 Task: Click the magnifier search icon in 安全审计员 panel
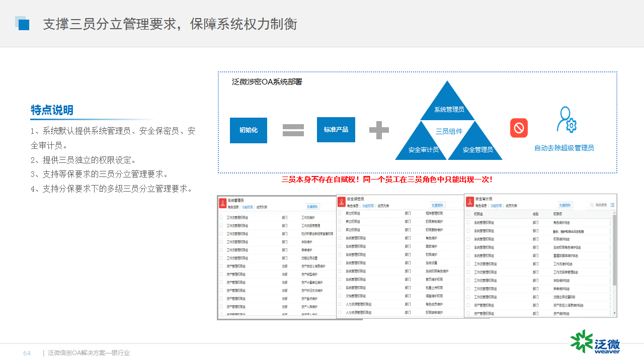[592, 205]
